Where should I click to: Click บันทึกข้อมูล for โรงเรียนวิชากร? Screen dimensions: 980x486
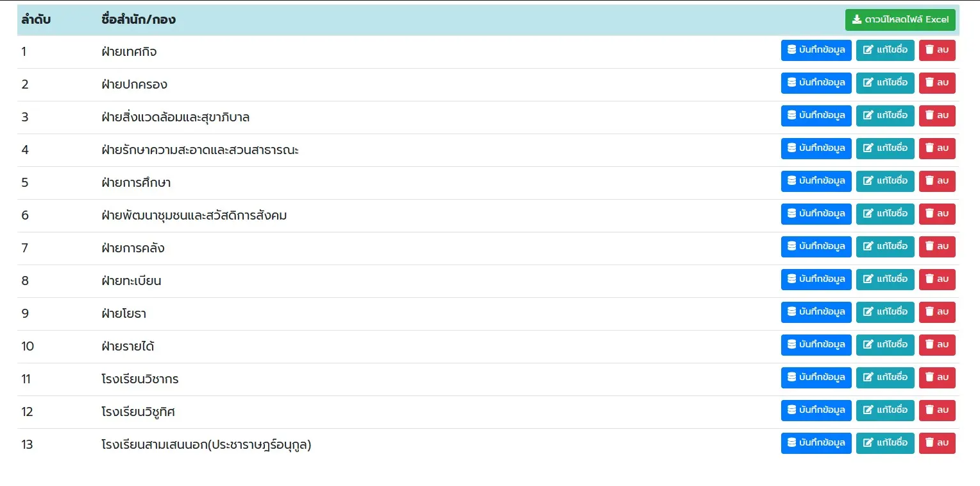coord(816,378)
